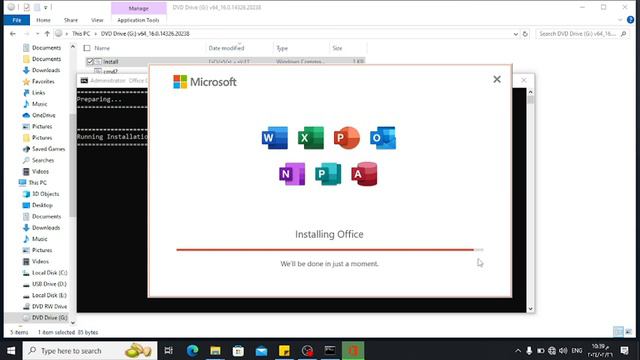Expand the address bar history dropdown
Screen dimensions: 640x360
[516, 34]
